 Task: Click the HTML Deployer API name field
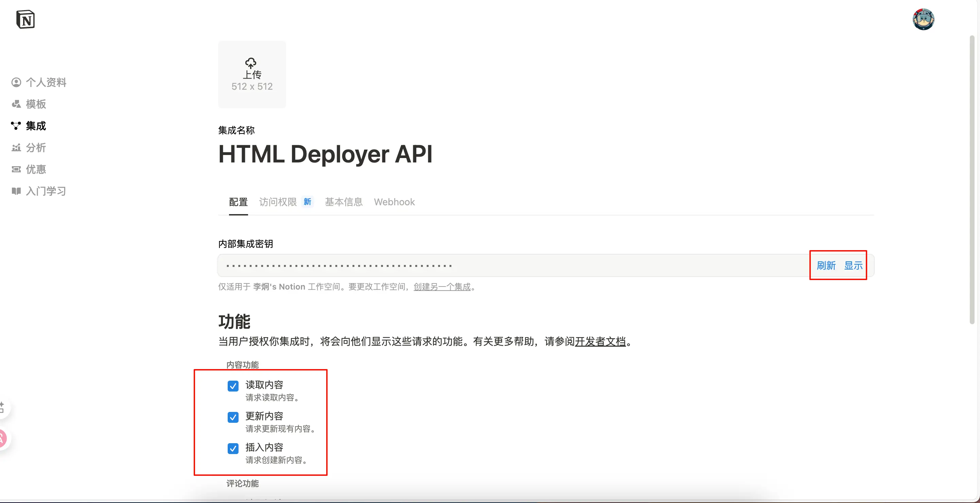point(325,154)
